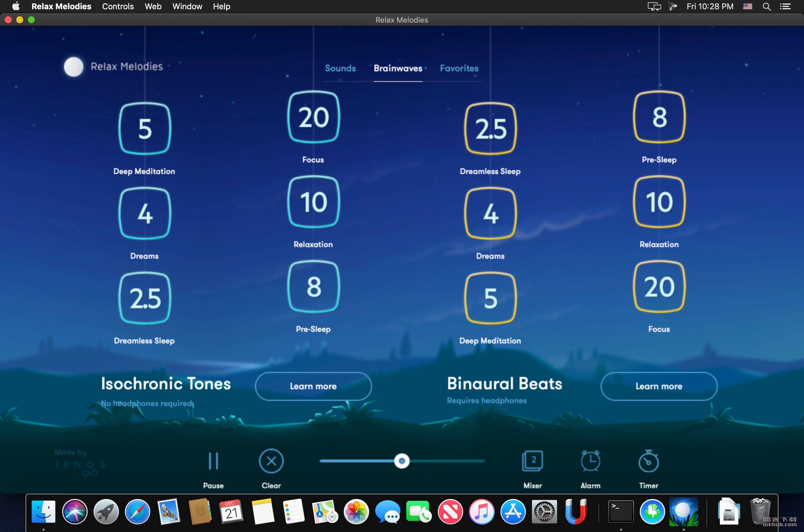
Task: Open the Trash in the Dock
Action: (760, 512)
